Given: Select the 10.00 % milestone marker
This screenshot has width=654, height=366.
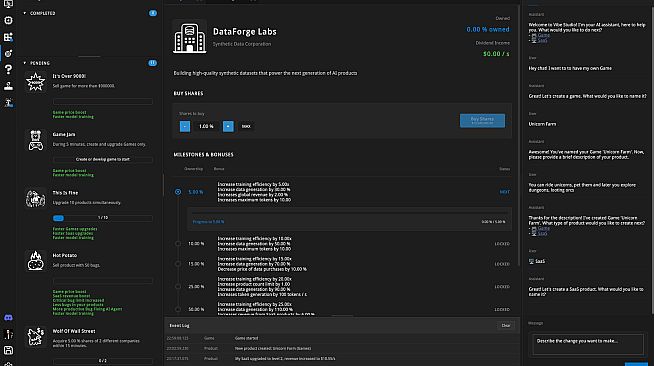Looking at the screenshot, I should pyautogui.click(x=178, y=244).
